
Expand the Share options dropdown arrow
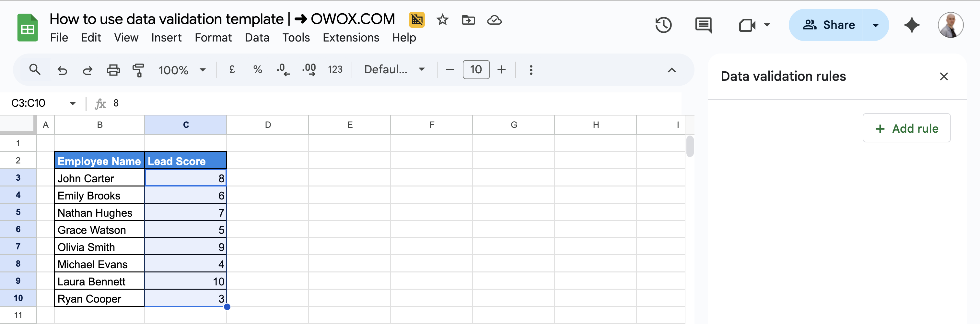click(875, 25)
